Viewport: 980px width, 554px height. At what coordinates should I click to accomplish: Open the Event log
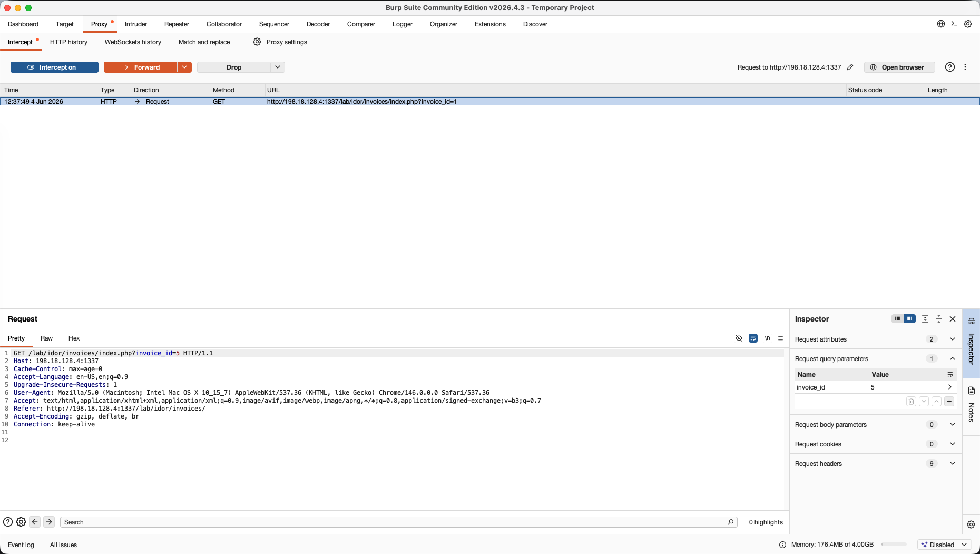(x=21, y=545)
